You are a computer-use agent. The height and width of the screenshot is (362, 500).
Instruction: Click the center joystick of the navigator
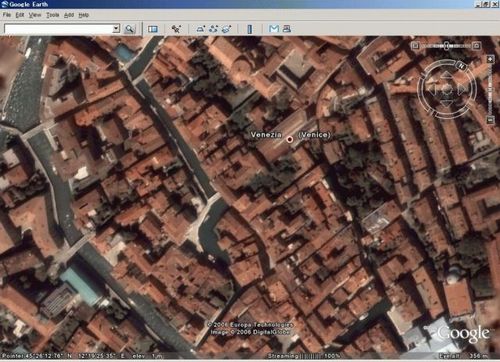(x=447, y=89)
